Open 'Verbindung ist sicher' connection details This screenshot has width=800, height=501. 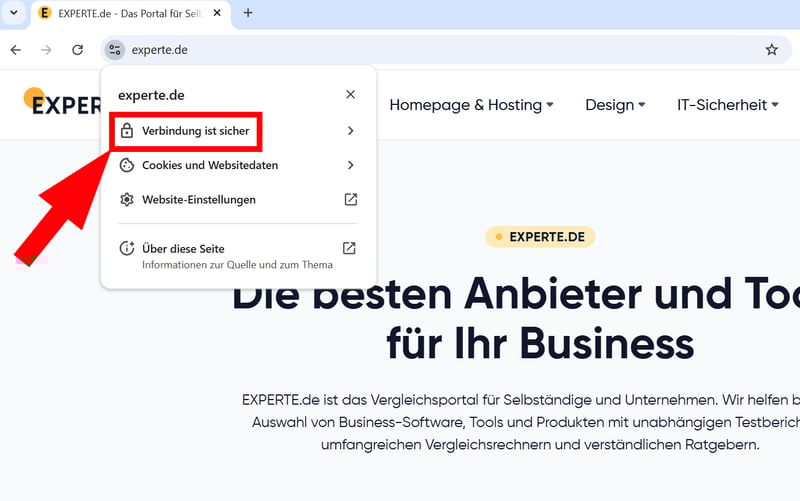coord(238,131)
